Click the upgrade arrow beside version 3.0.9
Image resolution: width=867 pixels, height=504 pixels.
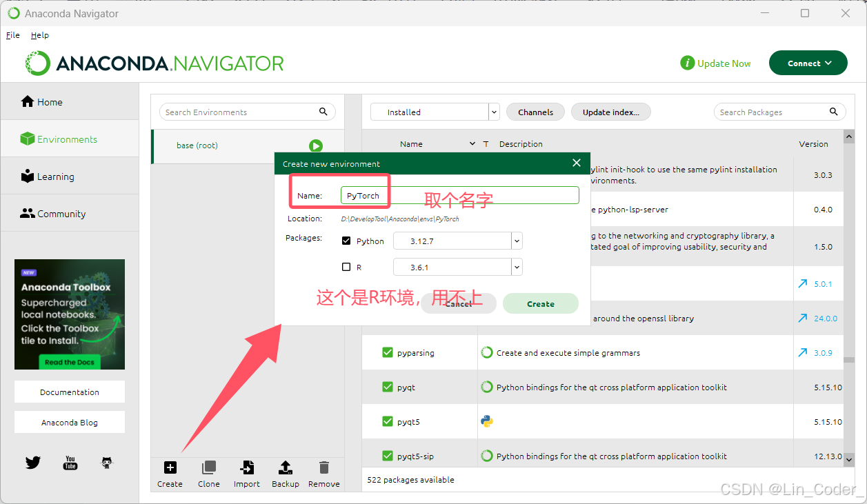[803, 352]
